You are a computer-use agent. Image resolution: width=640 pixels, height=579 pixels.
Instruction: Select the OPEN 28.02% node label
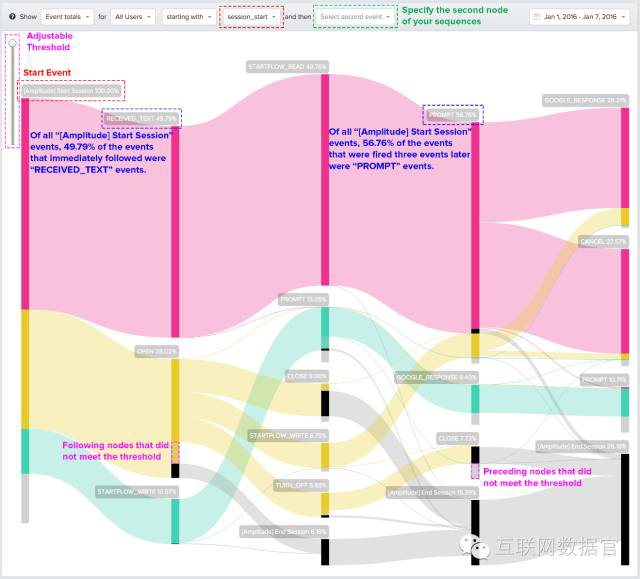pos(156,351)
